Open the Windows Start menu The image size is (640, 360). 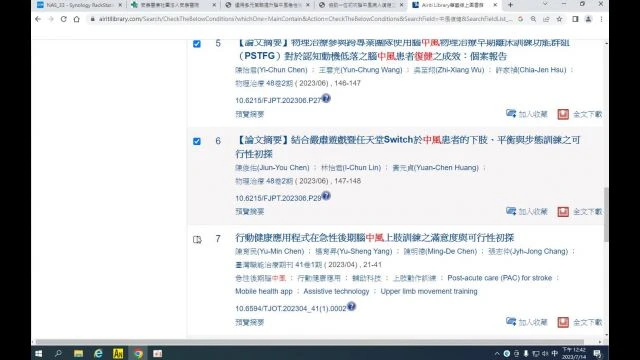(38, 353)
